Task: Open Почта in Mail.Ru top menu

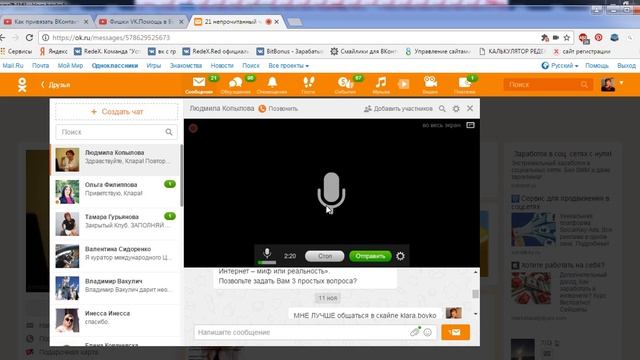Action: 40,65
